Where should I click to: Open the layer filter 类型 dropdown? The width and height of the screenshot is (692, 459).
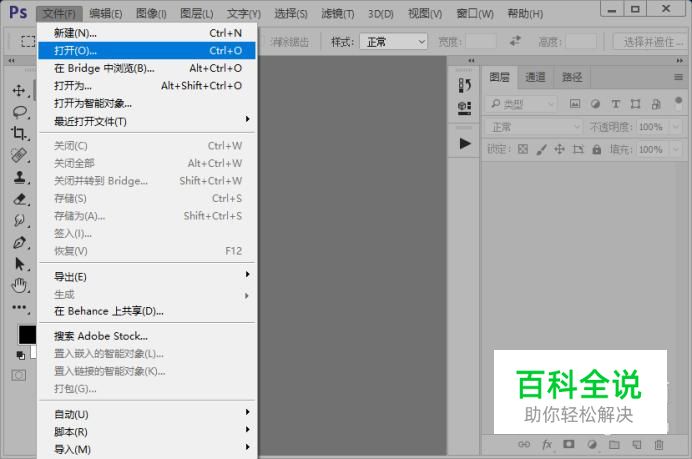(522, 104)
